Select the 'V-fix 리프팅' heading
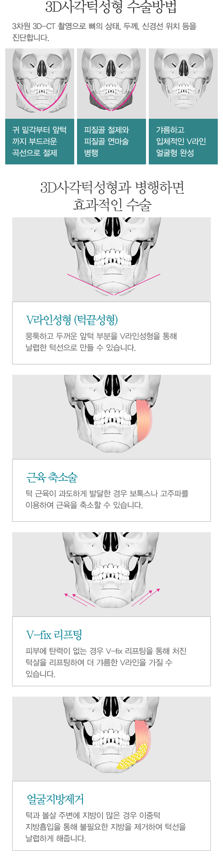 click(54, 635)
